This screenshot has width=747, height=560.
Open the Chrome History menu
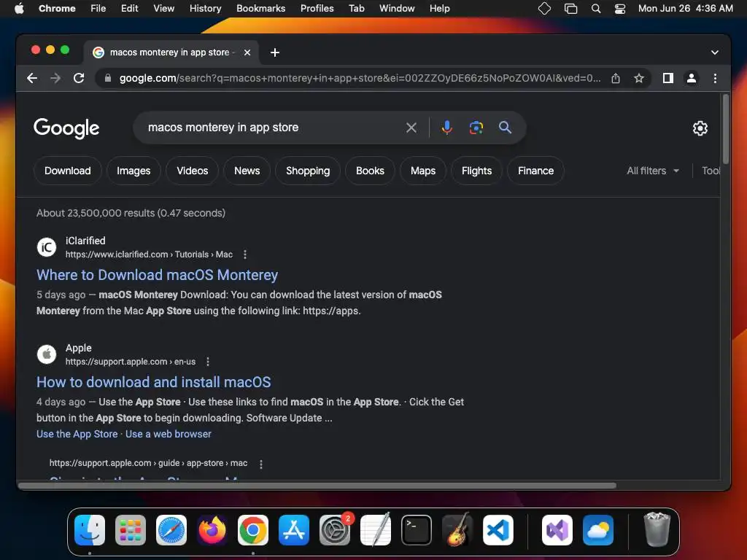205,9
